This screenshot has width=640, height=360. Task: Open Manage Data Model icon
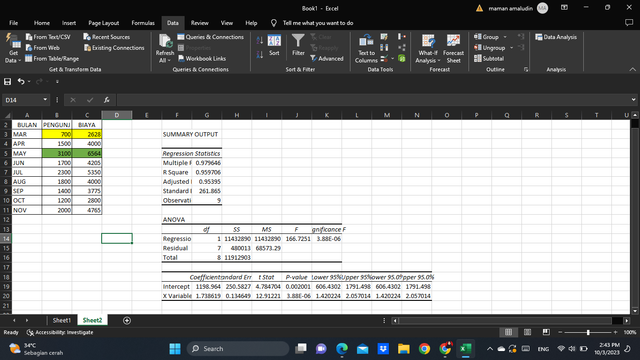402,59
